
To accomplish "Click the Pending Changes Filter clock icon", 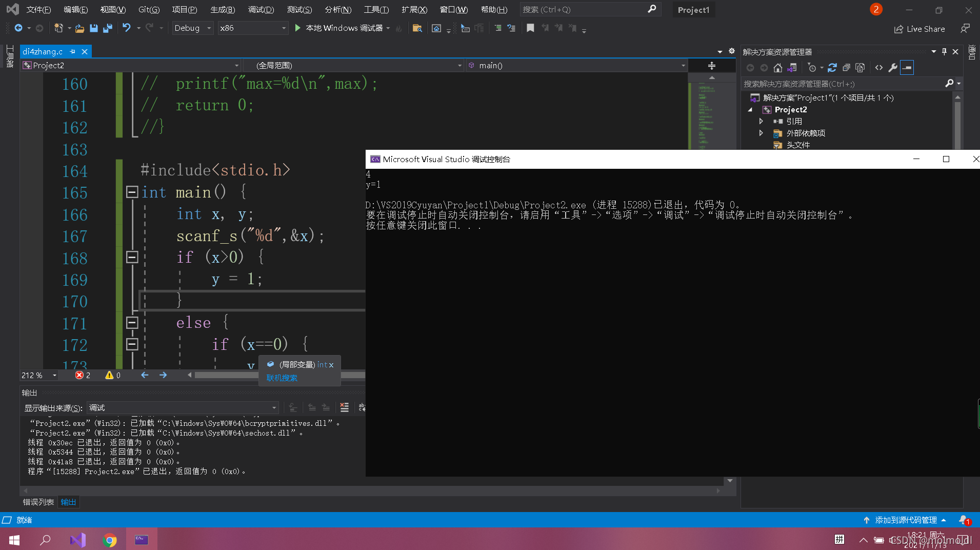I will 812,68.
